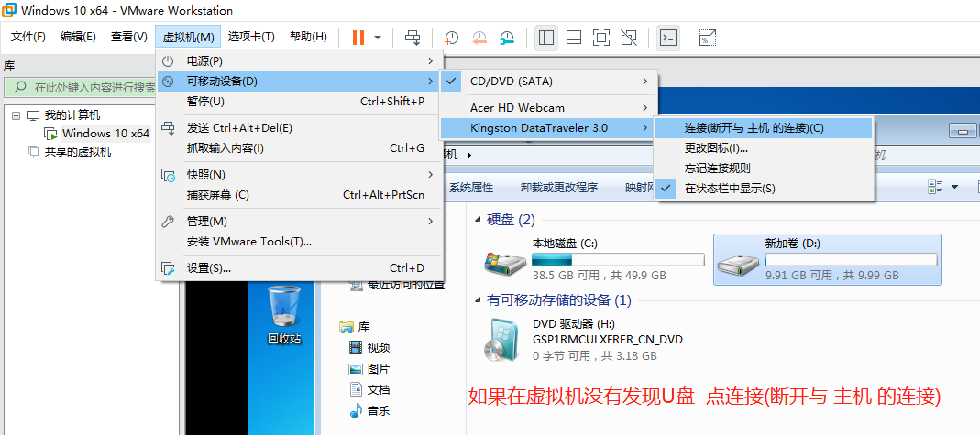Toggle the library sidebar view icon

546,38
